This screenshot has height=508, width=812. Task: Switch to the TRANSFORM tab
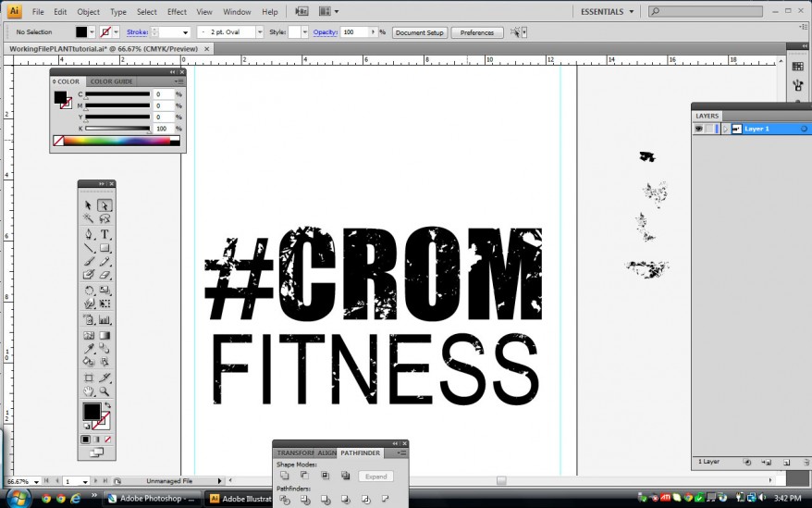[x=295, y=453]
